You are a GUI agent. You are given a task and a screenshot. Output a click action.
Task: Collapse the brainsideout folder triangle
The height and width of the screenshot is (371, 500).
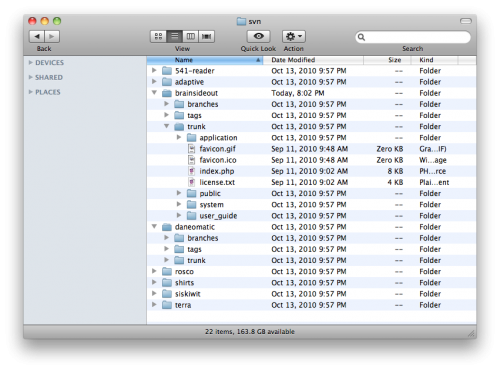(154, 92)
